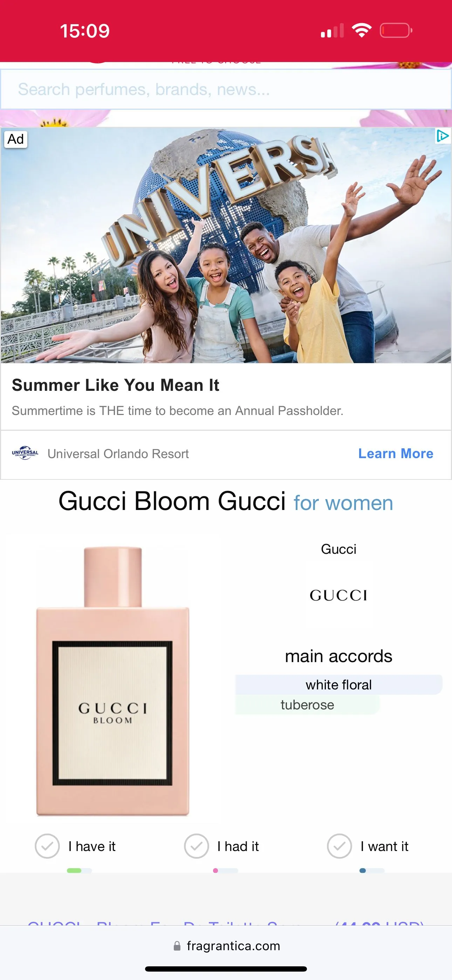Select the white floral accord bar
Viewport: 452px width, 980px height.
(338, 685)
